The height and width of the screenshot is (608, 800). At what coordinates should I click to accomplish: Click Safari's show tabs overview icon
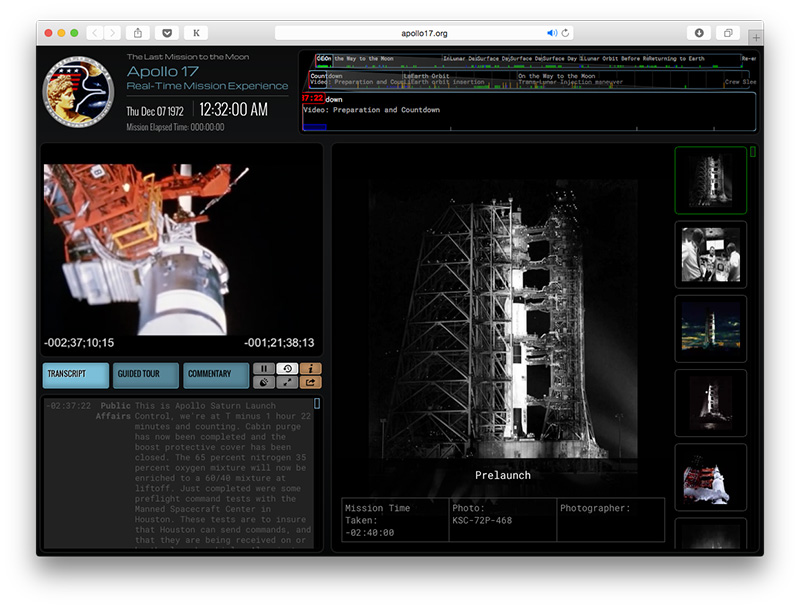click(x=728, y=33)
